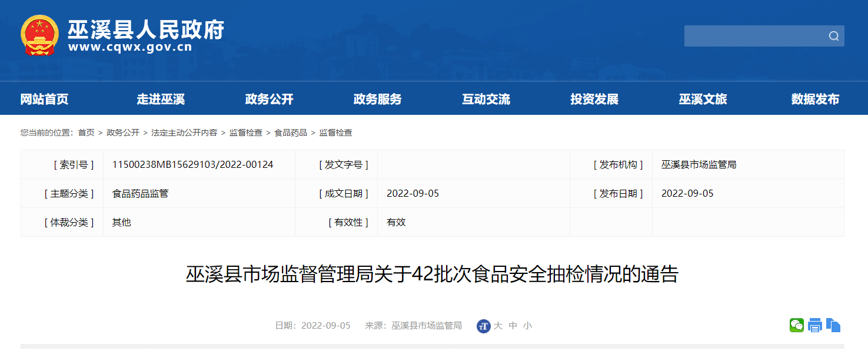868x354 pixels.
Task: Open the 走进巫溪 nav menu
Action: click(161, 100)
